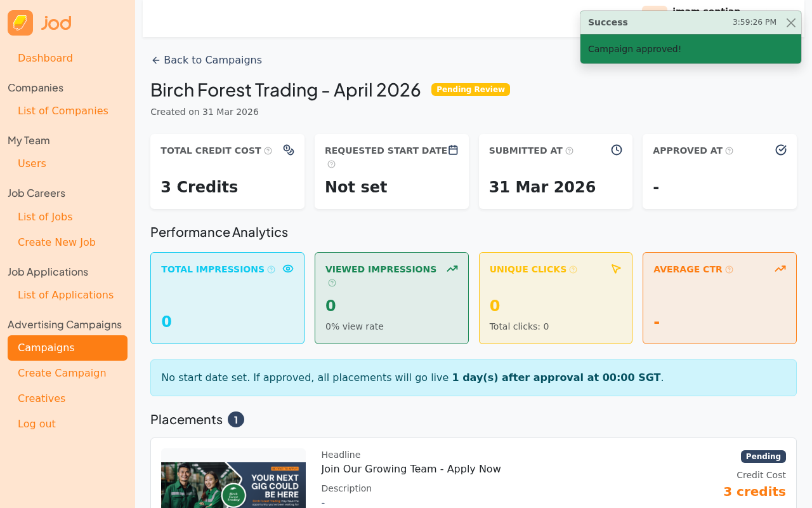Select Users under My Team

tap(32, 163)
